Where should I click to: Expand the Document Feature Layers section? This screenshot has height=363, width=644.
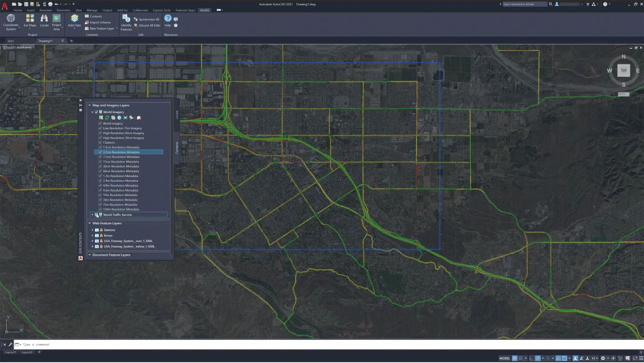click(x=90, y=255)
